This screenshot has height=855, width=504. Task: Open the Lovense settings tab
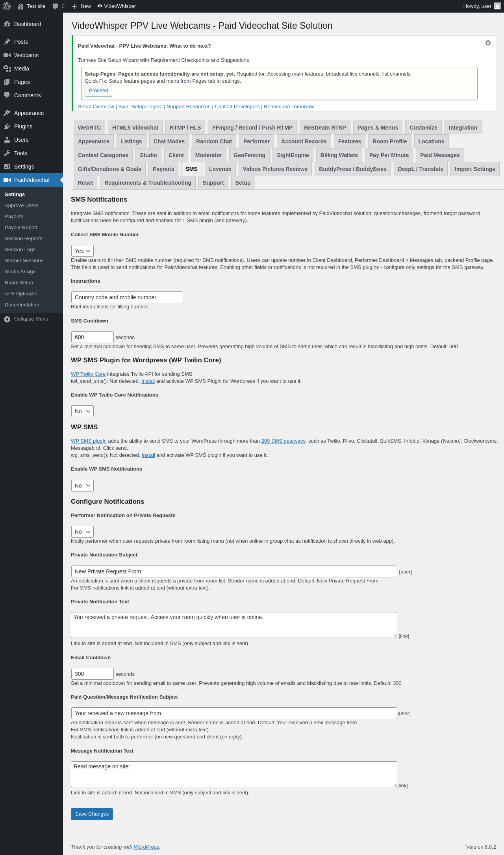point(220,169)
